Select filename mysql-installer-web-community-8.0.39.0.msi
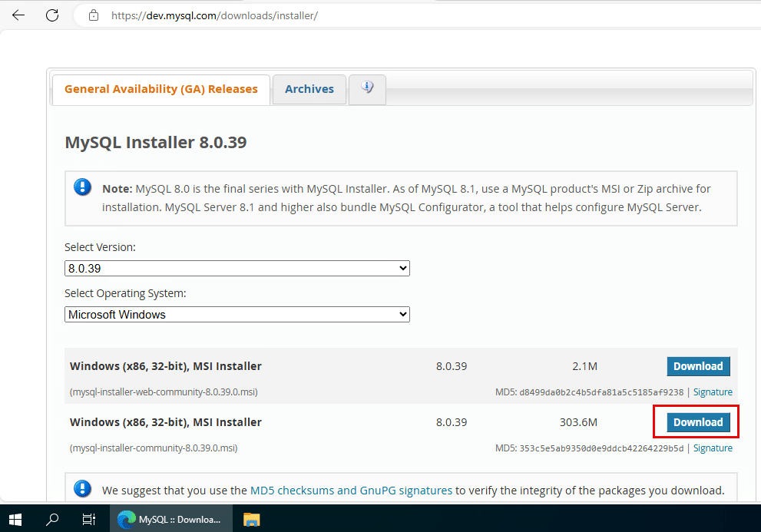Image resolution: width=761 pixels, height=532 pixels. pos(164,392)
